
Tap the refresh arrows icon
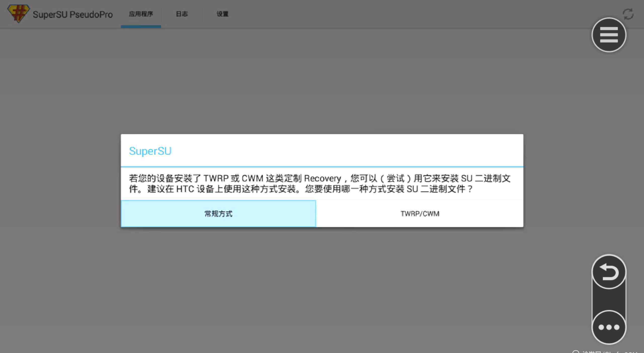[628, 14]
